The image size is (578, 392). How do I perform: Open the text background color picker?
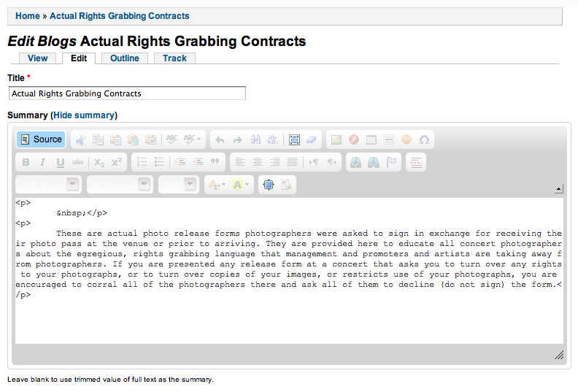tap(241, 185)
